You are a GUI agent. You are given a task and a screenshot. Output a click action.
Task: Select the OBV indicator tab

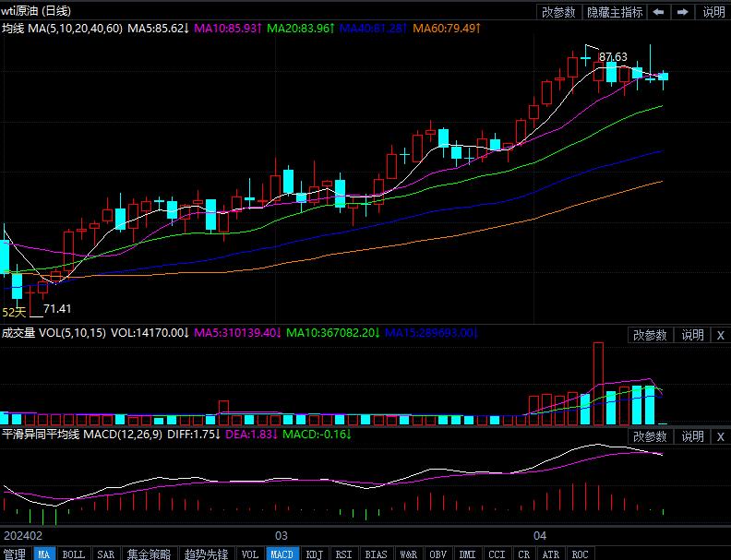point(438,554)
